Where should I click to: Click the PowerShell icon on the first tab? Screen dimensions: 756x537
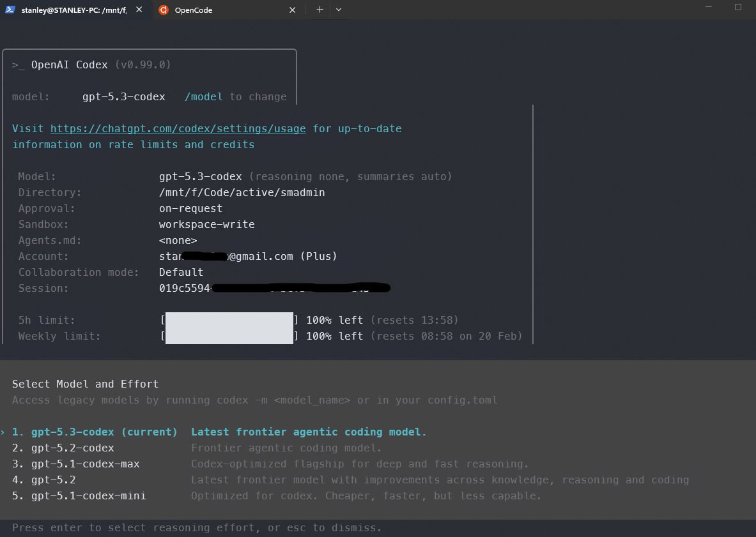point(10,10)
